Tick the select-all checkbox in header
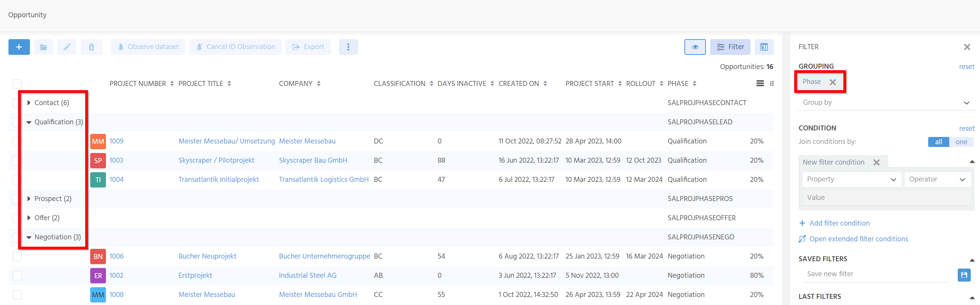Image resolution: width=980 pixels, height=305 pixels. 17,84
